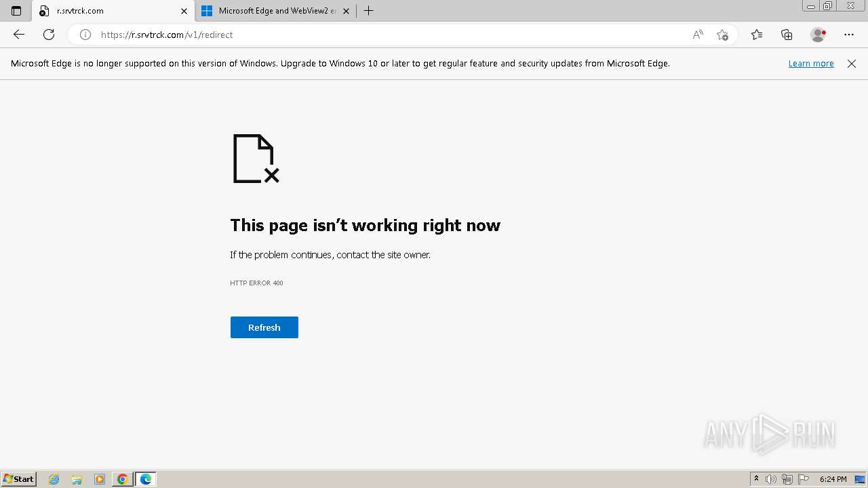Dismiss the unsupported Windows notification bar
868x488 pixels.
pyautogui.click(x=852, y=64)
